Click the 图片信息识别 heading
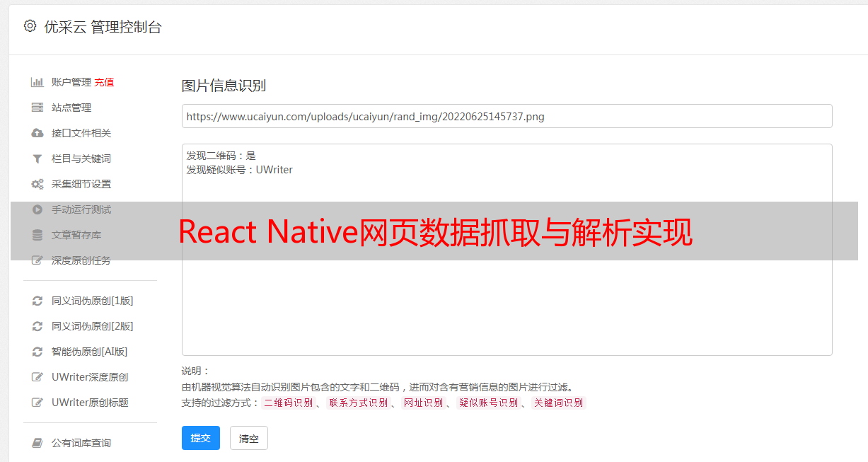 224,86
